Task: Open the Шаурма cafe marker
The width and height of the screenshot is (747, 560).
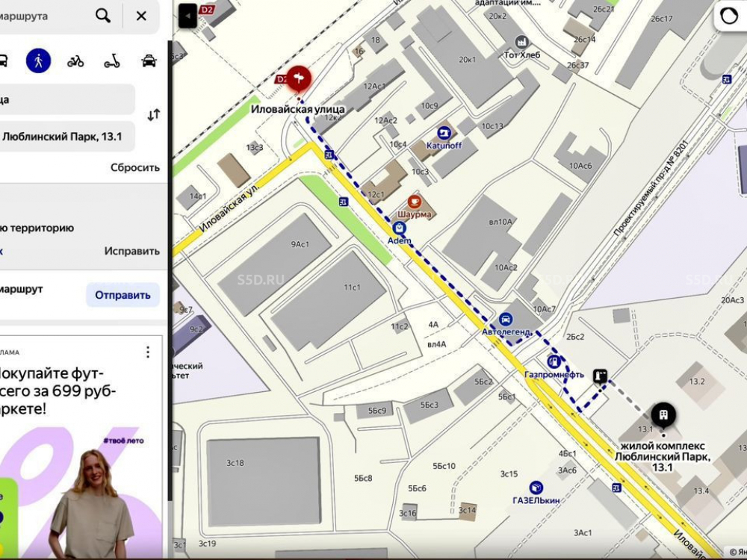Action: (415, 202)
